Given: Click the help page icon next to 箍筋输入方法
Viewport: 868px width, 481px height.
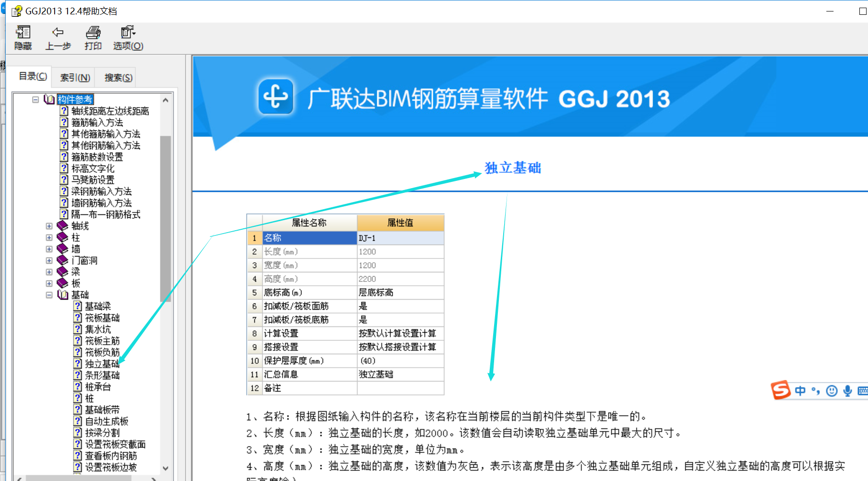Looking at the screenshot, I should coord(64,123).
